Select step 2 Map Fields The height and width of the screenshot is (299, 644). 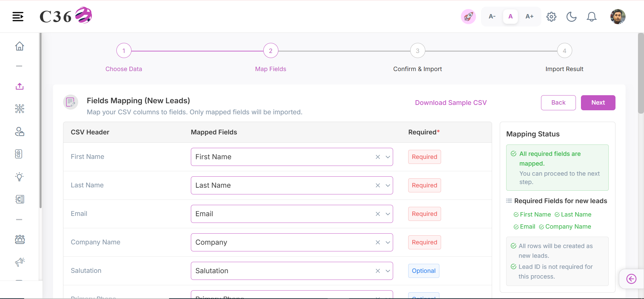271,51
